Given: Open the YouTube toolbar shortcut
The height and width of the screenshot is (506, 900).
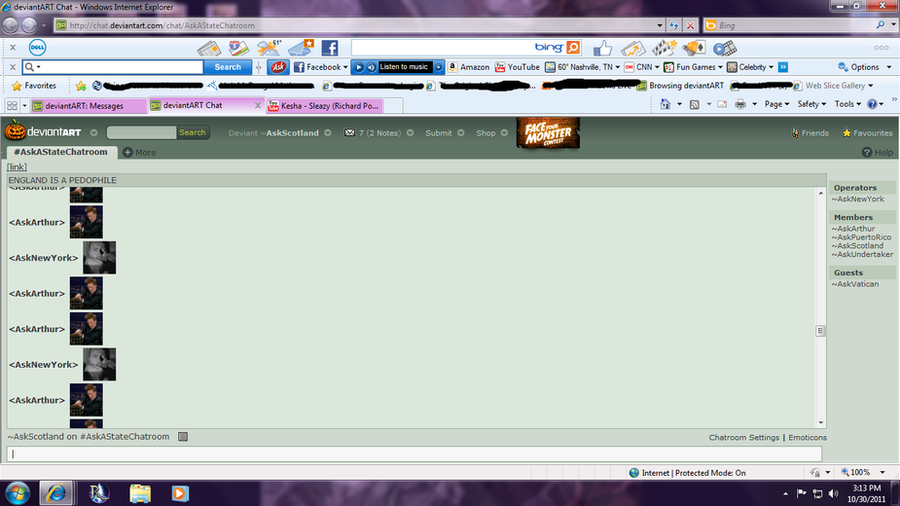Looking at the screenshot, I should [517, 67].
